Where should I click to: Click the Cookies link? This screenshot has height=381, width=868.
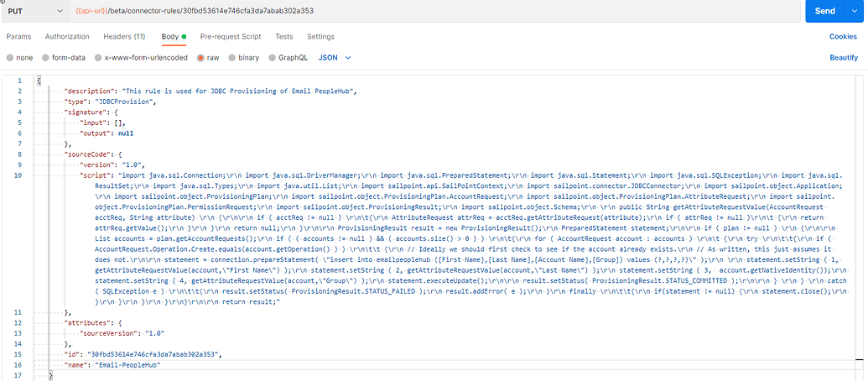pyautogui.click(x=843, y=37)
